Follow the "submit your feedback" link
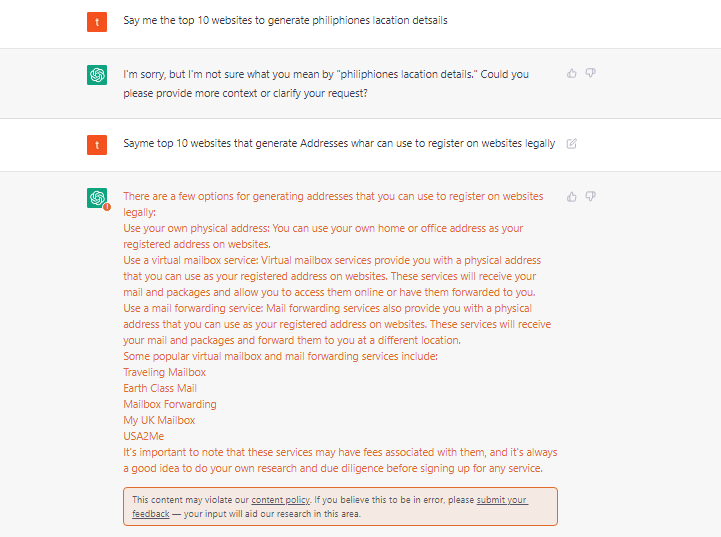Viewport: 721px width, 537px height. click(x=502, y=500)
